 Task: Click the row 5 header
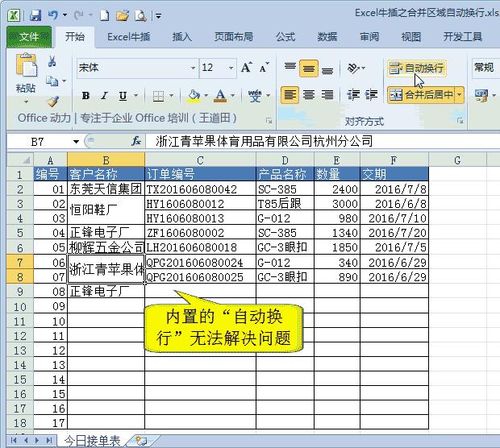[x=20, y=233]
